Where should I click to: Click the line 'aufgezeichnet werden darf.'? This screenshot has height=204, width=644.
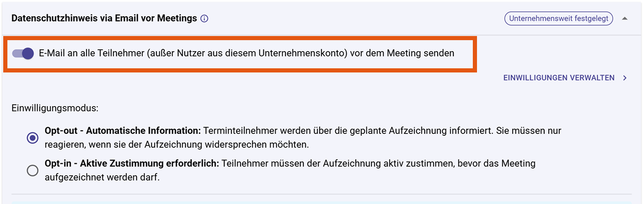(102, 178)
